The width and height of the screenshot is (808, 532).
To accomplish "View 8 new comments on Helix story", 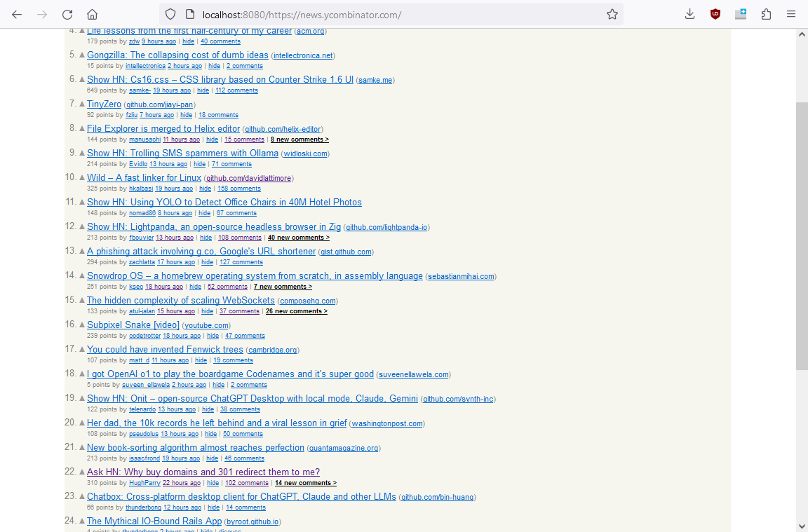I will click(299, 139).
